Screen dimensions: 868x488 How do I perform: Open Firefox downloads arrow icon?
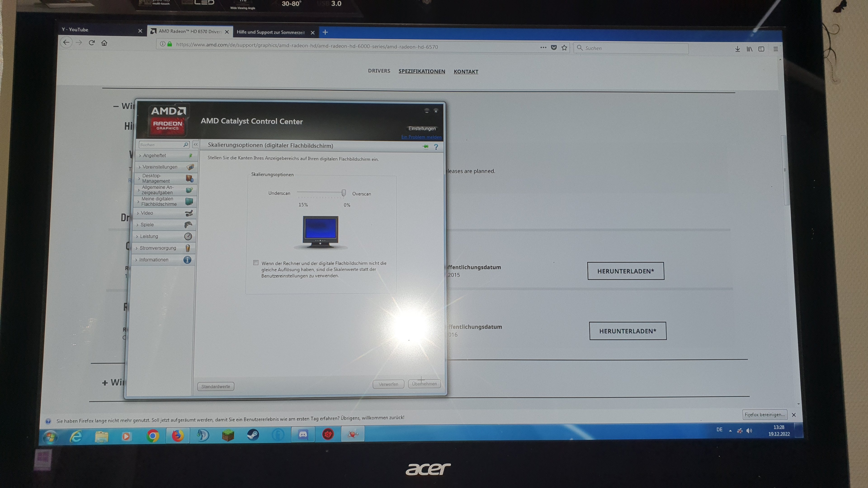738,49
